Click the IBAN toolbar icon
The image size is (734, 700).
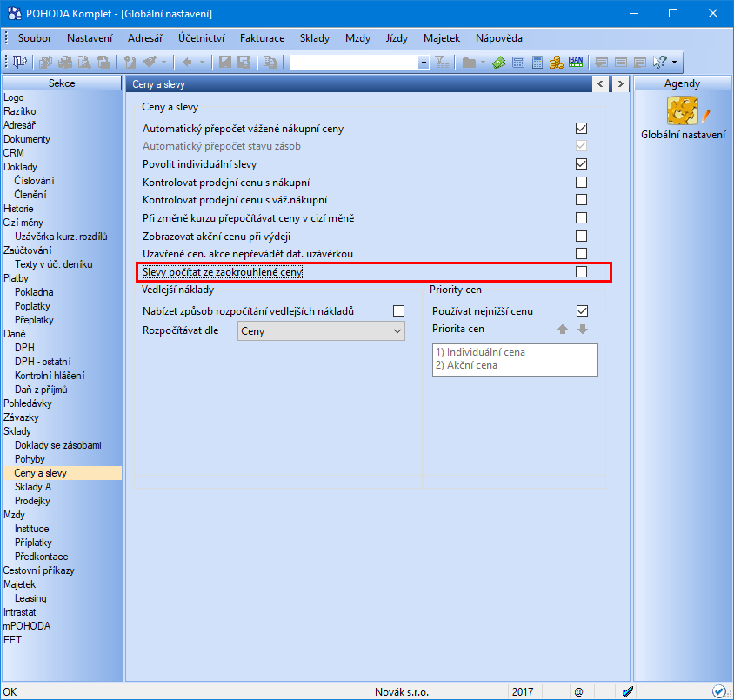coord(576,62)
